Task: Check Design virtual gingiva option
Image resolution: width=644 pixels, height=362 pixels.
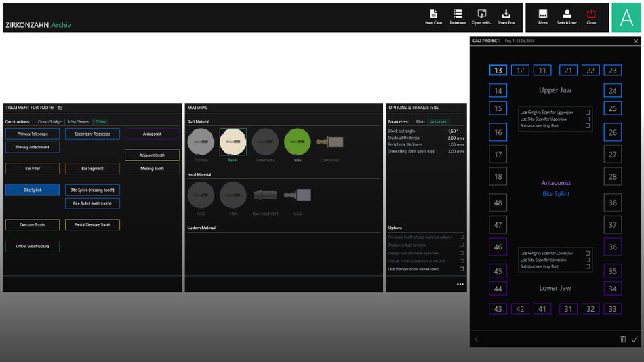Action: [x=461, y=245]
